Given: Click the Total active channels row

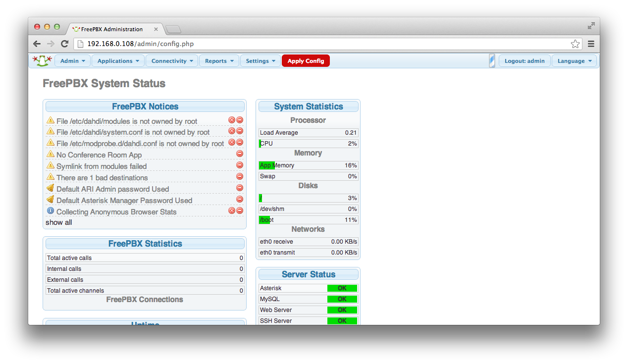Looking at the screenshot, I should pos(145,291).
